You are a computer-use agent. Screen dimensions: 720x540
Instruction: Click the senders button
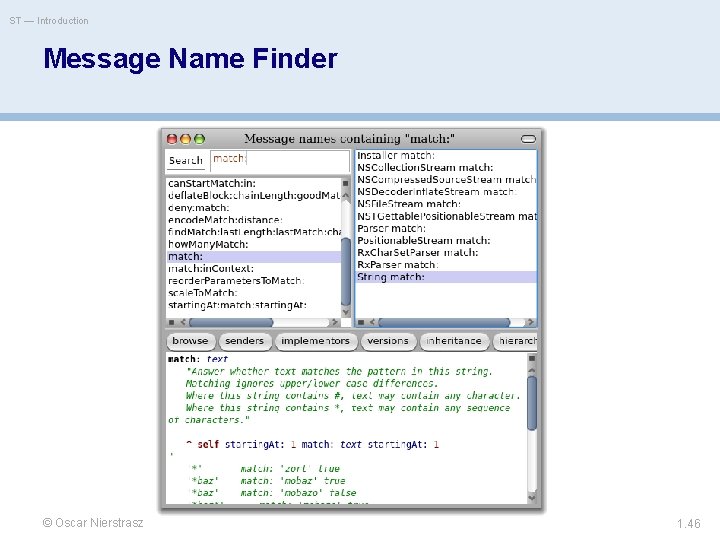[244, 341]
